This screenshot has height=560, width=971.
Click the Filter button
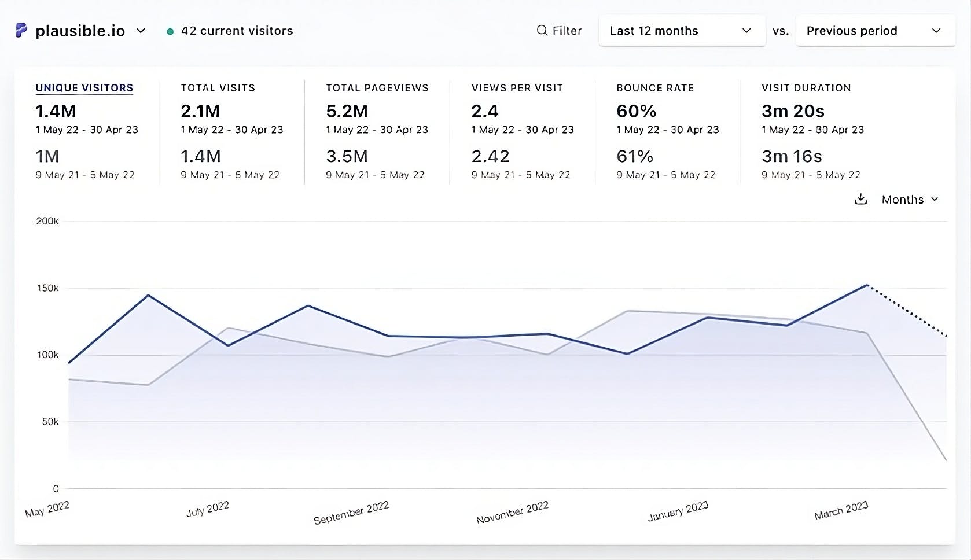click(560, 30)
